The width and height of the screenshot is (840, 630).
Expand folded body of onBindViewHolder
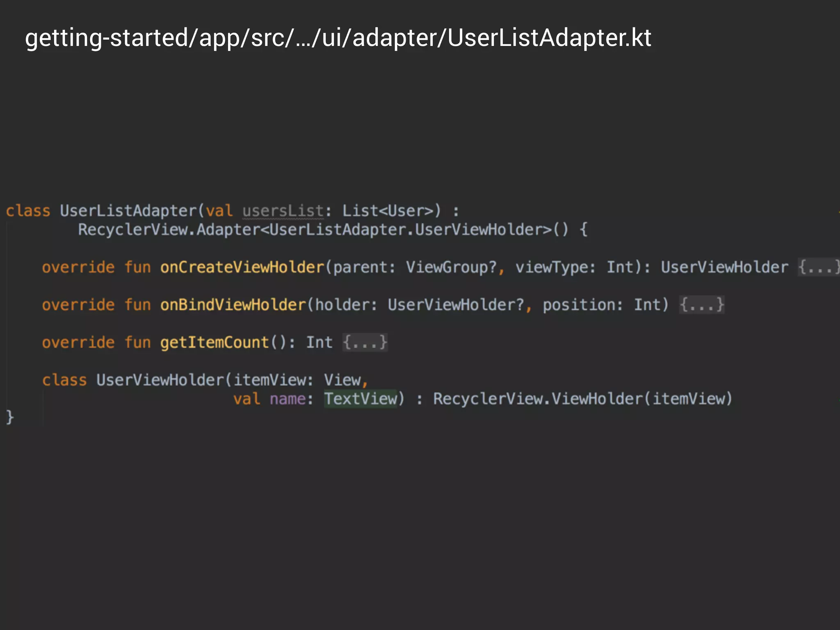click(702, 305)
